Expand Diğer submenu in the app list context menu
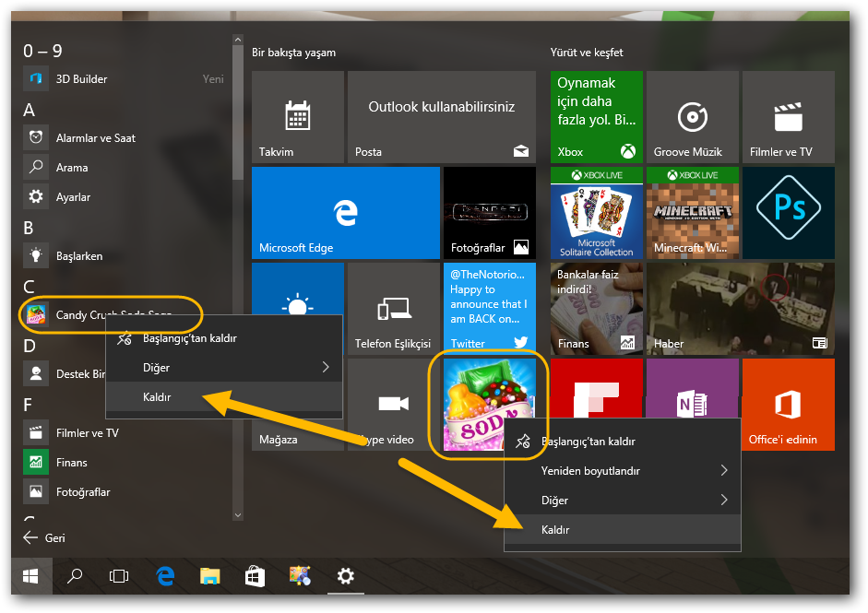868x613 pixels. pos(224,368)
